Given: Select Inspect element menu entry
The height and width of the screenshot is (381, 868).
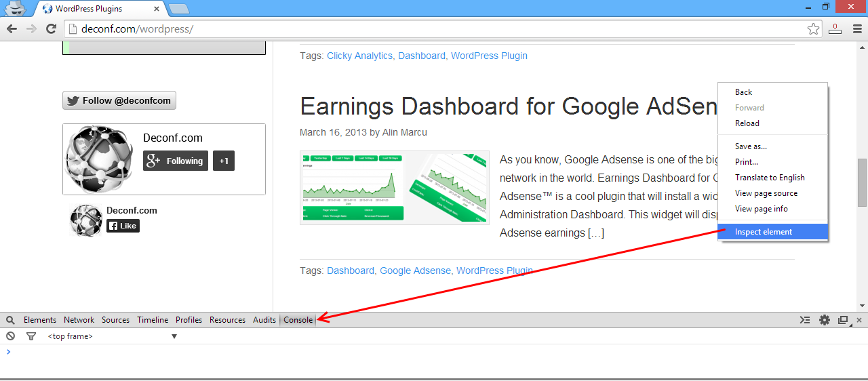Looking at the screenshot, I should click(773, 232).
